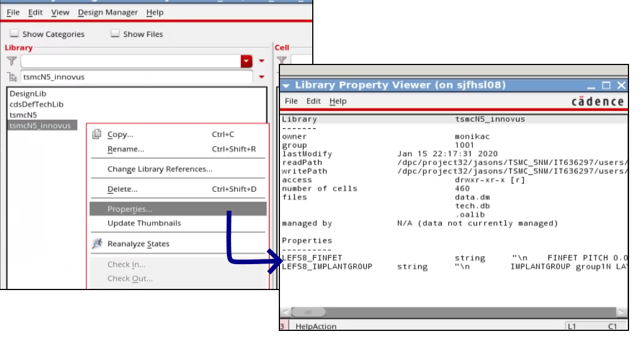
Task: Click the Copy icon in context menu
Action: coord(97,134)
